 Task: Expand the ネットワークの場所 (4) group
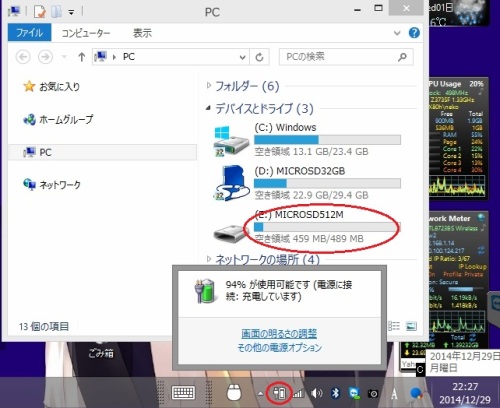(209, 258)
